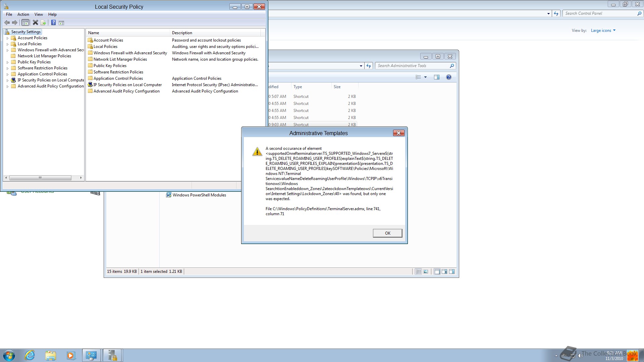Expand the Public Key Policies tree node
This screenshot has height=362, width=644.
(x=7, y=62)
